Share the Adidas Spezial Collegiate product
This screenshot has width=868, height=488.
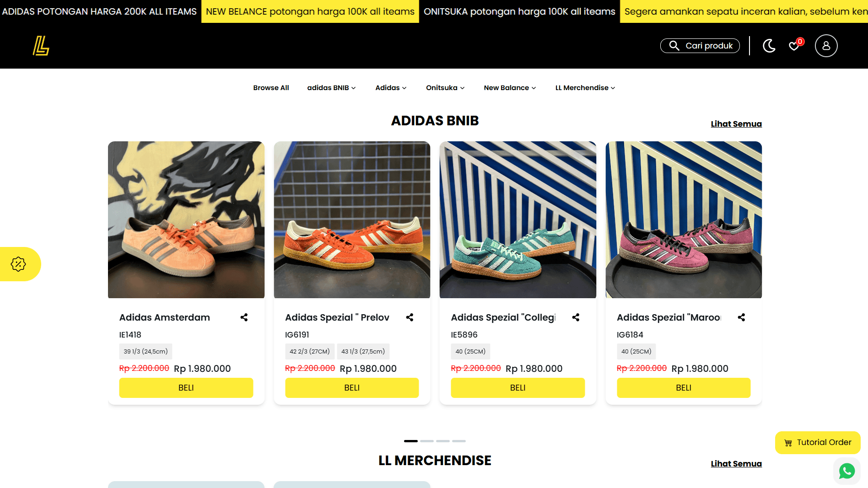[576, 317]
